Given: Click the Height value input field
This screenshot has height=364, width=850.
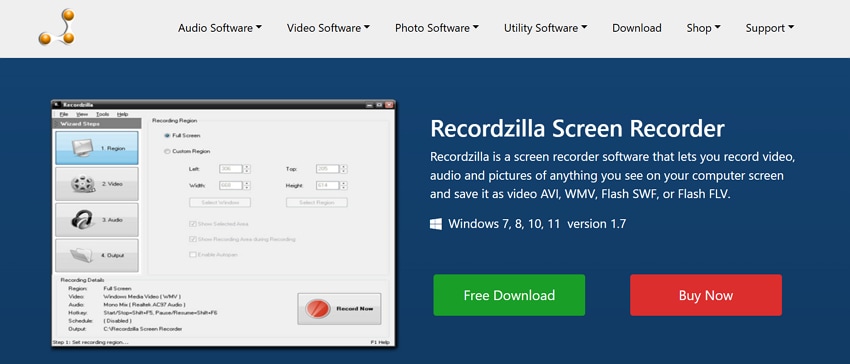Looking at the screenshot, I should (327, 186).
